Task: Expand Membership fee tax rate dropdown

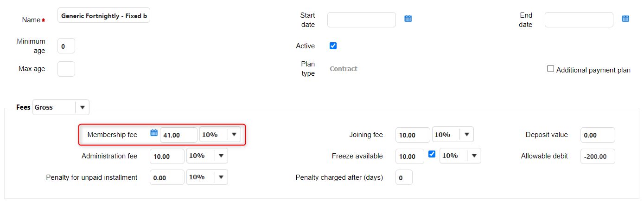Action: tap(234, 135)
